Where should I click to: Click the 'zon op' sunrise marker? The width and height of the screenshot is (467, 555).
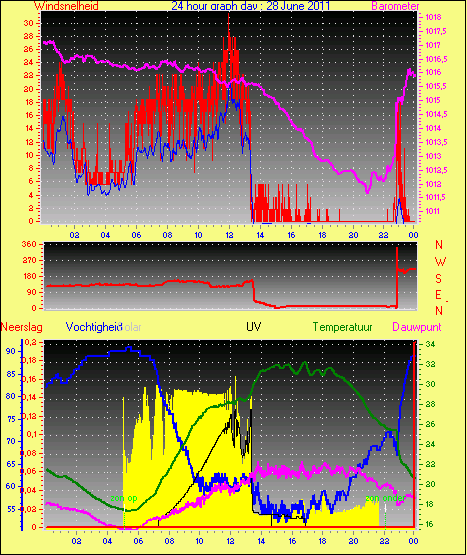click(x=124, y=498)
